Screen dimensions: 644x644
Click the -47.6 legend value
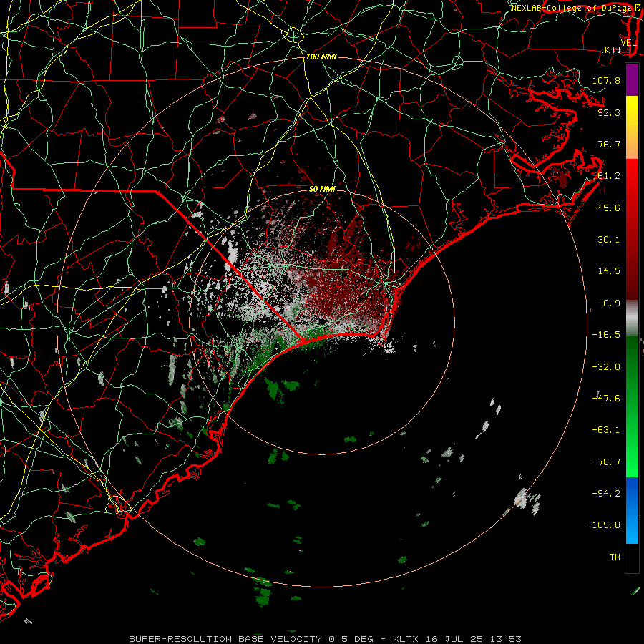pyautogui.click(x=606, y=399)
